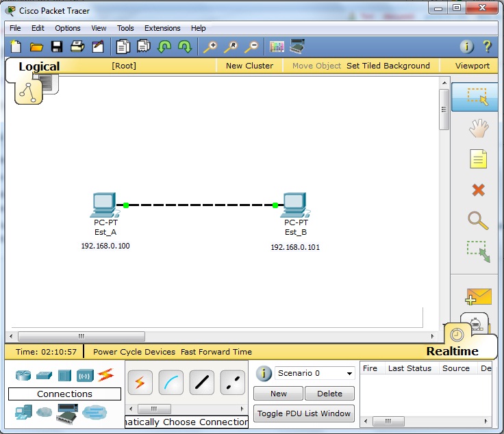Click the workspace horizontal scrollbar thumb

point(81,337)
